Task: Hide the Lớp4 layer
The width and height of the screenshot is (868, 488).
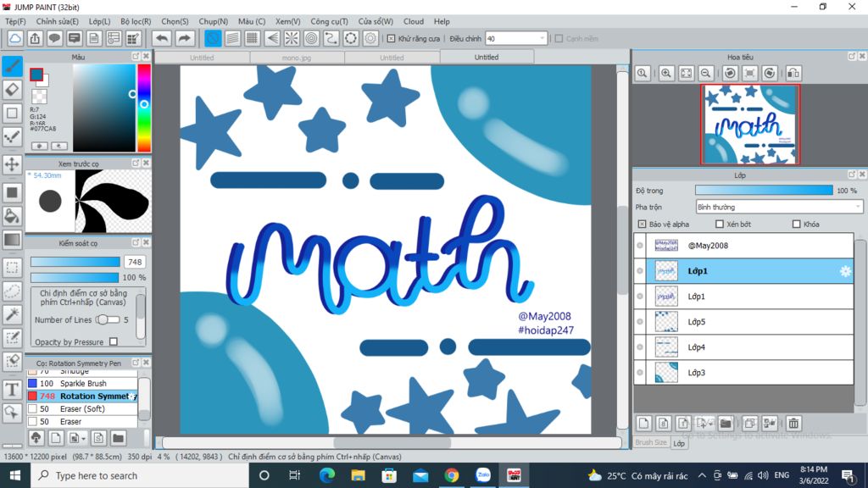Action: (640, 347)
